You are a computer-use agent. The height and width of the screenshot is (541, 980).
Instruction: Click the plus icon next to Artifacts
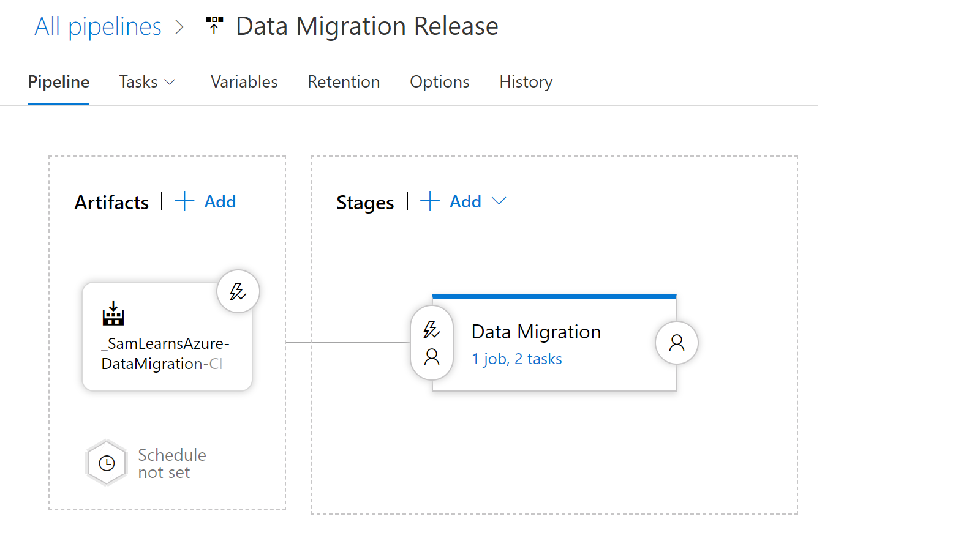pos(184,201)
